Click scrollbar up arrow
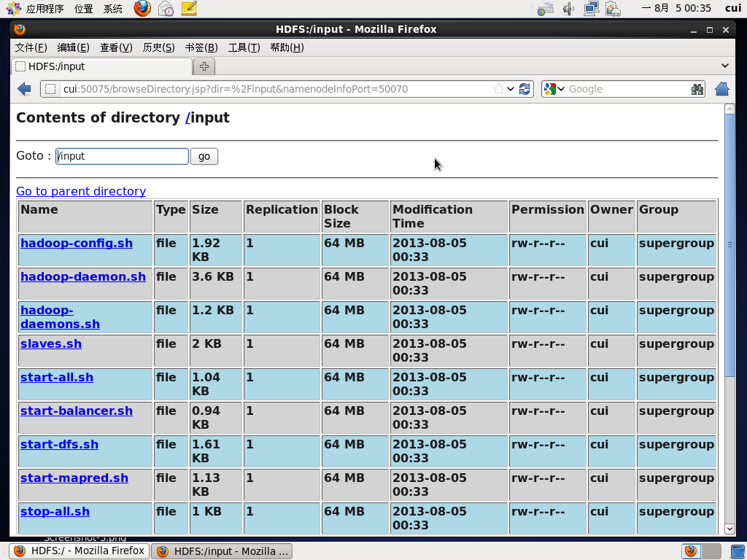The width and height of the screenshot is (747, 560). point(729,109)
